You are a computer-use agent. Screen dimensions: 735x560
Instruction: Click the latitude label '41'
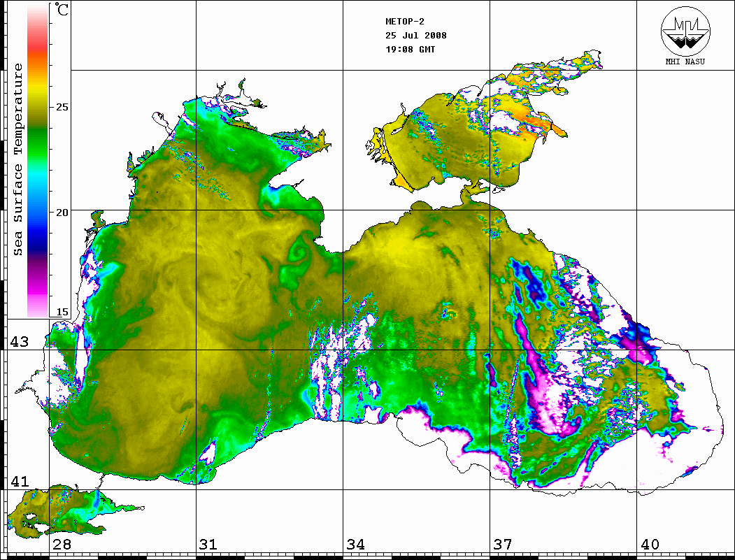[20, 482]
